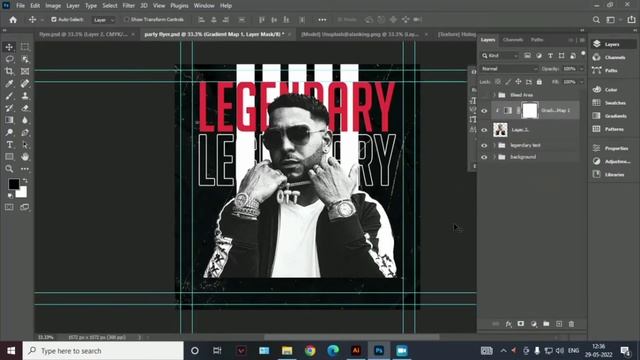Swap foreground and background colors

tap(25, 180)
